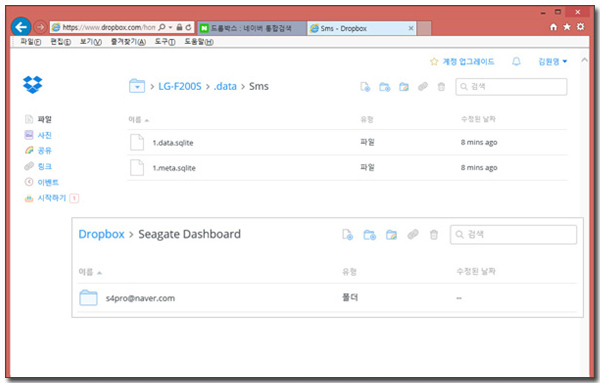Click the browser back arrow button
Viewport: 600px width, 383px height.
[x=21, y=27]
